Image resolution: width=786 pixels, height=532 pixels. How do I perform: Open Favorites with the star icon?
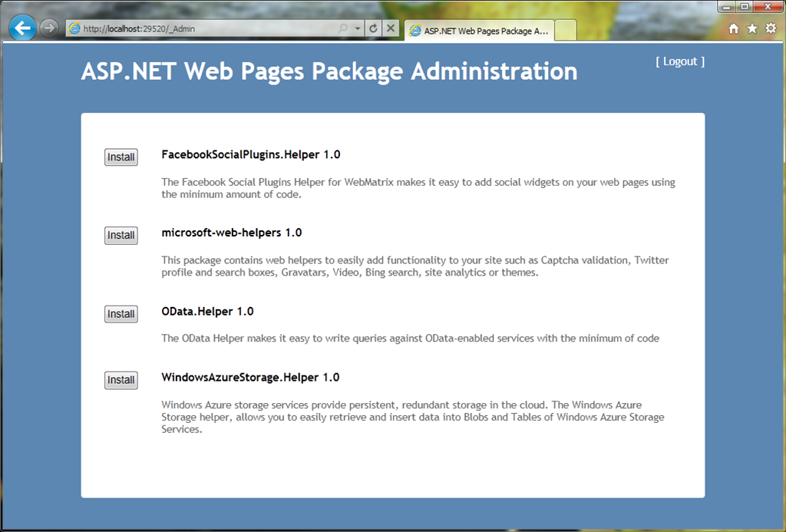pyautogui.click(x=752, y=28)
